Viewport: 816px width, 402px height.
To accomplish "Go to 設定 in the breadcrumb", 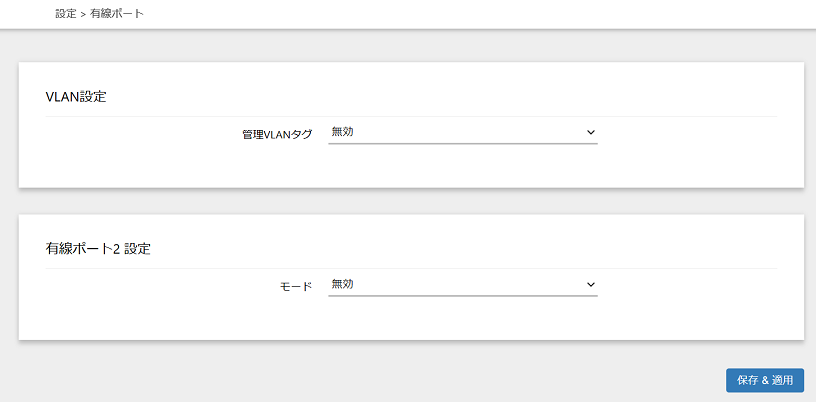I will pos(66,14).
